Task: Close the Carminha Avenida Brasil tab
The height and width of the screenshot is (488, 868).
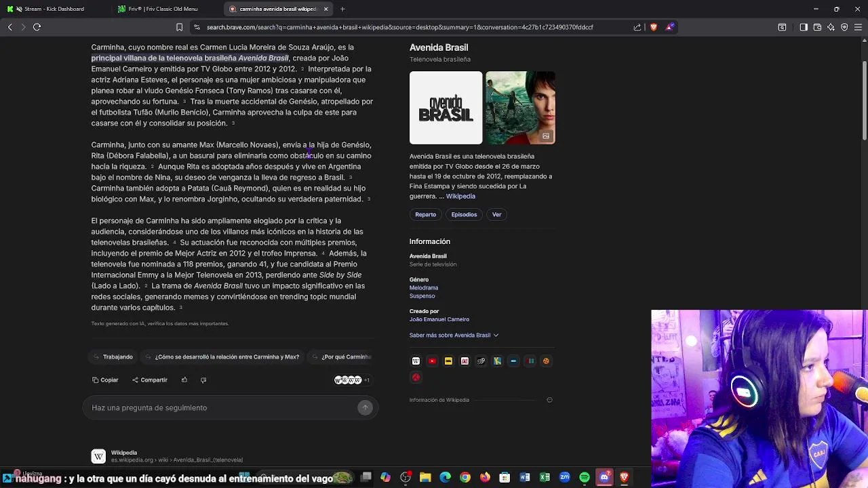Action: click(325, 9)
